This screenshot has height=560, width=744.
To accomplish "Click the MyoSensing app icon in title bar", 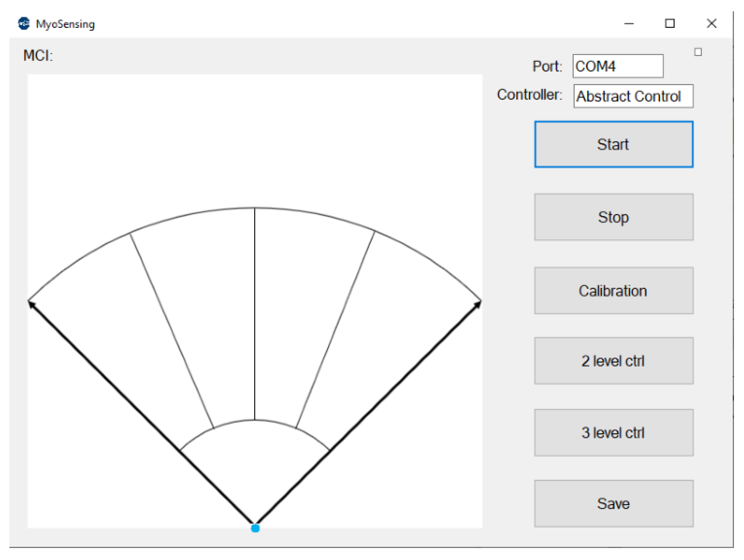I will (x=24, y=24).
